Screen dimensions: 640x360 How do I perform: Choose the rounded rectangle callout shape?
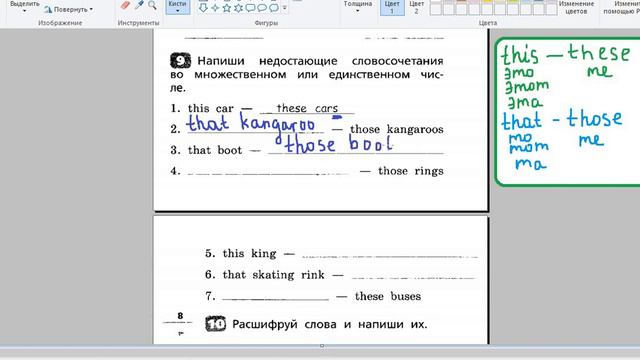point(250,7)
